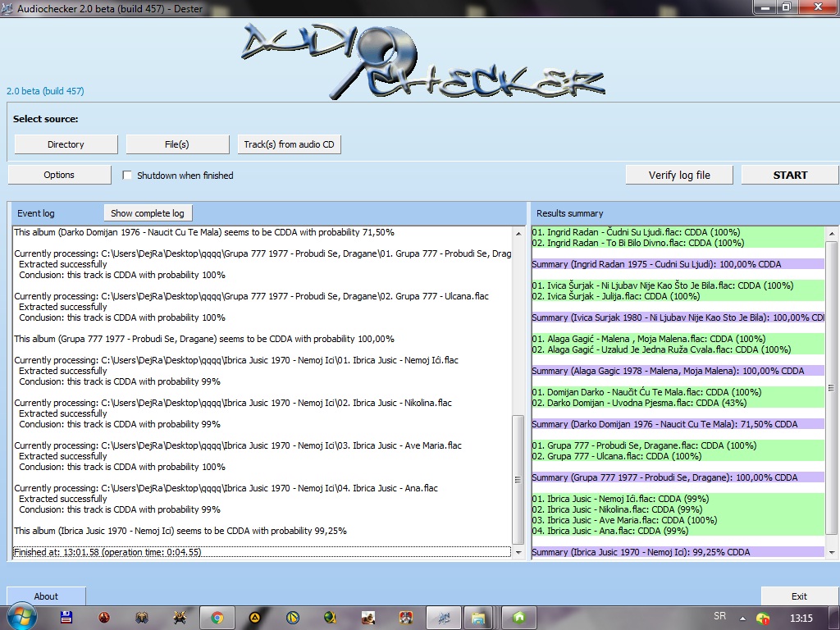Open the Windows Explorer folder taskbar icon
This screenshot has width=840, height=630.
point(478,618)
